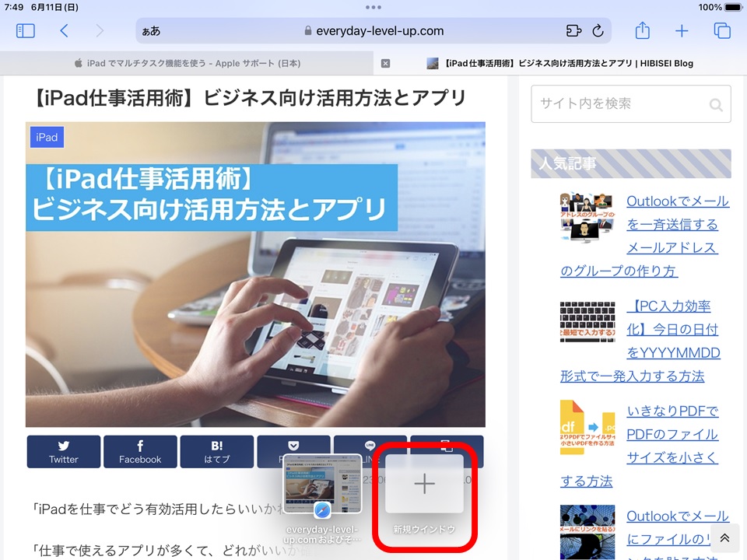Add a new tab with plus icon
The image size is (747, 560).
(682, 31)
